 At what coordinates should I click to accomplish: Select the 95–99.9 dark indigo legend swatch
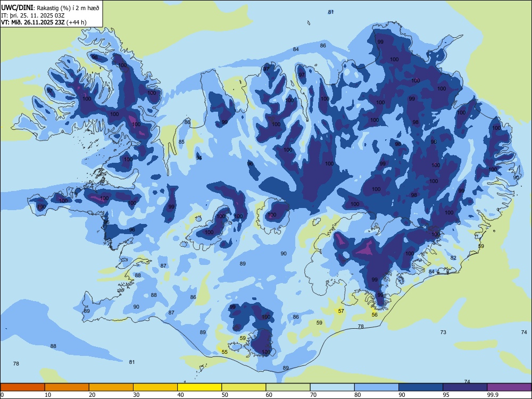pos(465,387)
